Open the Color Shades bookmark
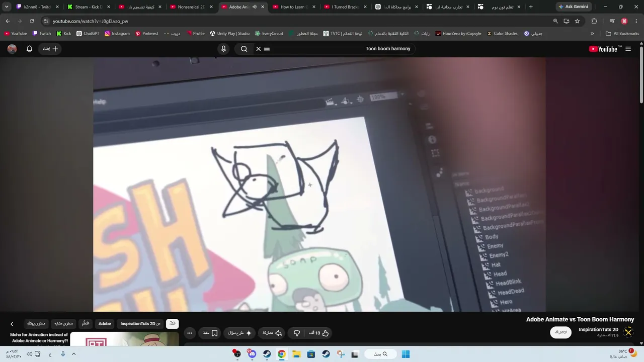This screenshot has width=644, height=362. coord(502,34)
